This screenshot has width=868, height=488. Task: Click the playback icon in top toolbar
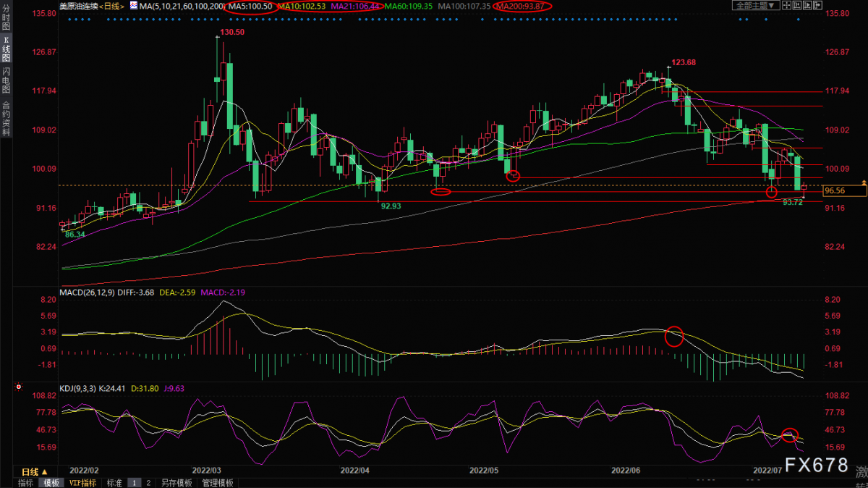click(x=807, y=5)
